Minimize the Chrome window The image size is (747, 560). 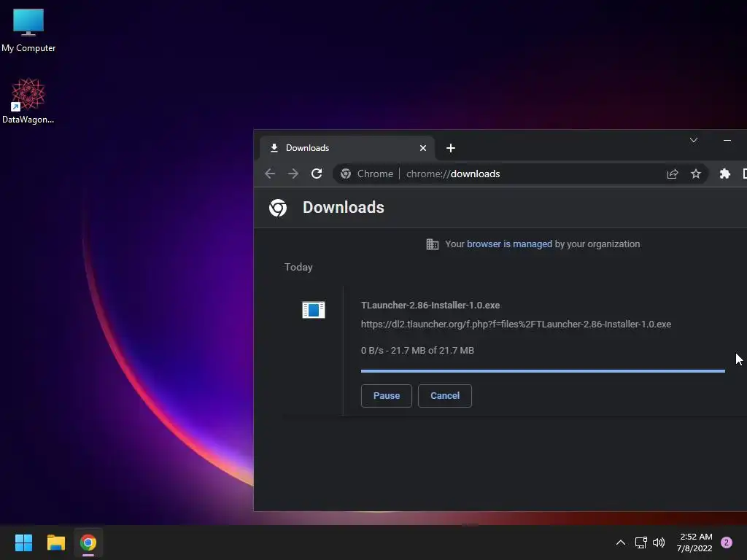[727, 140]
